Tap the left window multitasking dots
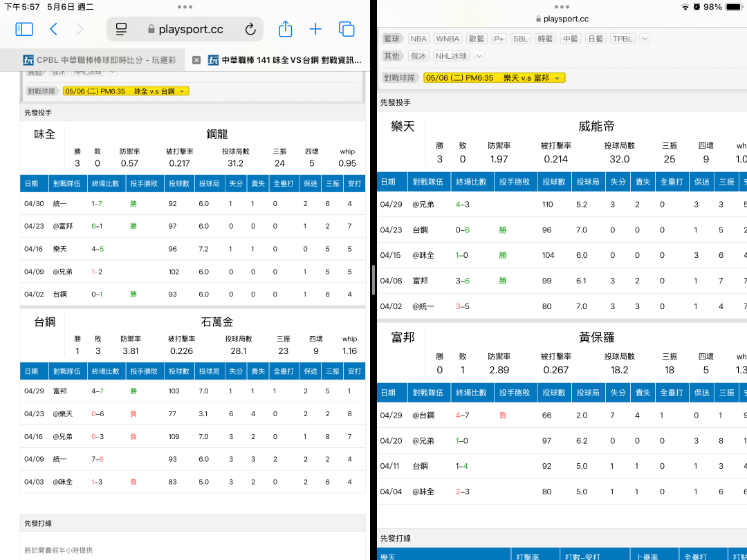The image size is (747, 560). pyautogui.click(x=185, y=7)
